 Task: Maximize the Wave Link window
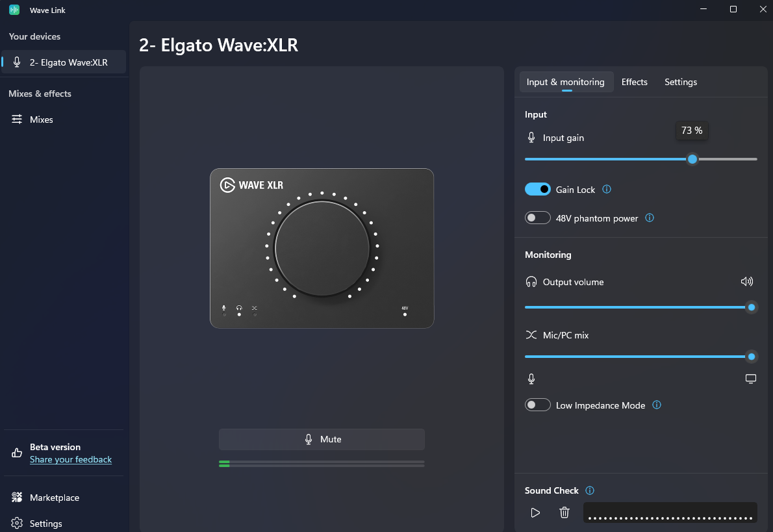(733, 9)
